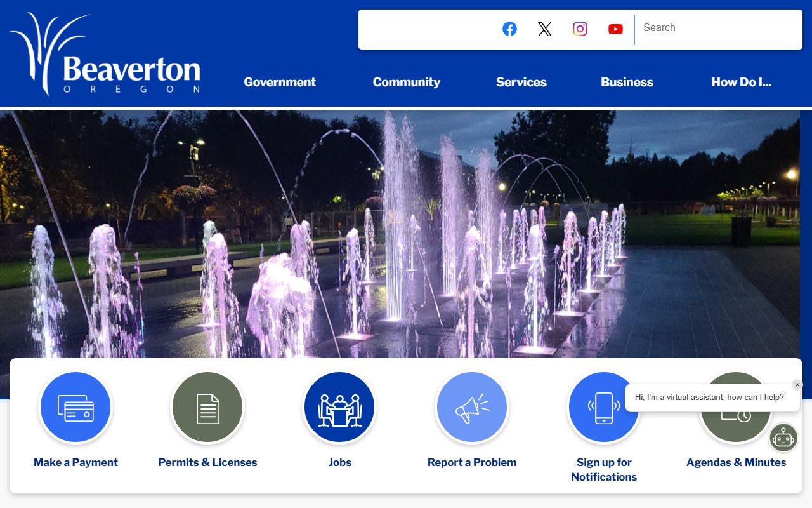Open the Instagram icon in header
812x508 pixels.
click(x=580, y=29)
